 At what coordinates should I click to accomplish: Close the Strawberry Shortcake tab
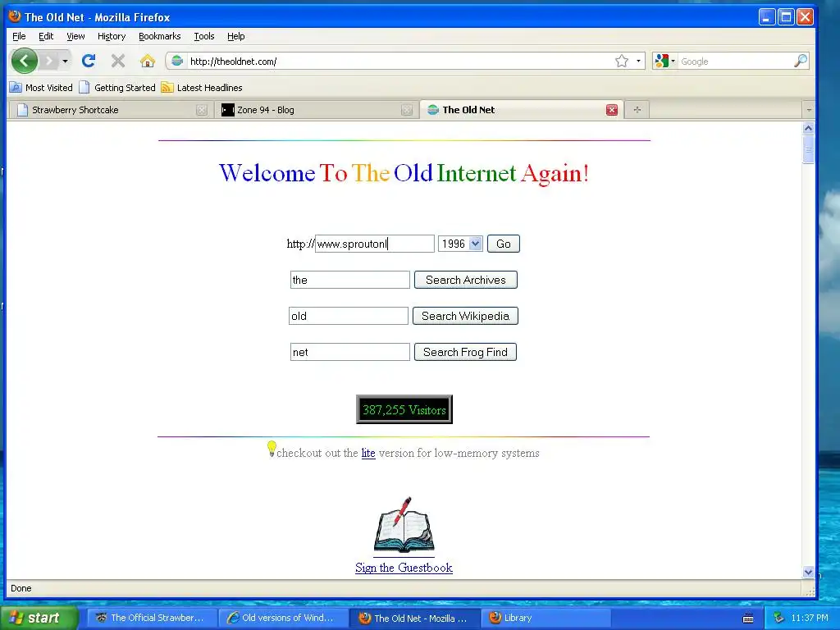[x=202, y=110]
